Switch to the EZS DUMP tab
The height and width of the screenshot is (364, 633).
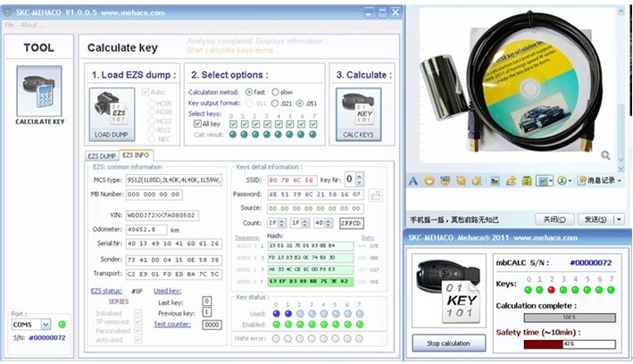point(102,156)
